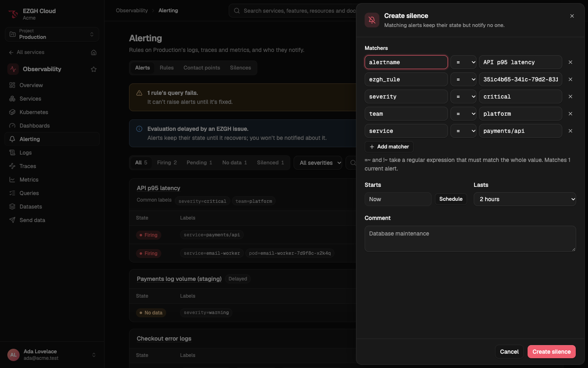The height and width of the screenshot is (368, 588).
Task: Remove the team matcher row
Action: (570, 114)
